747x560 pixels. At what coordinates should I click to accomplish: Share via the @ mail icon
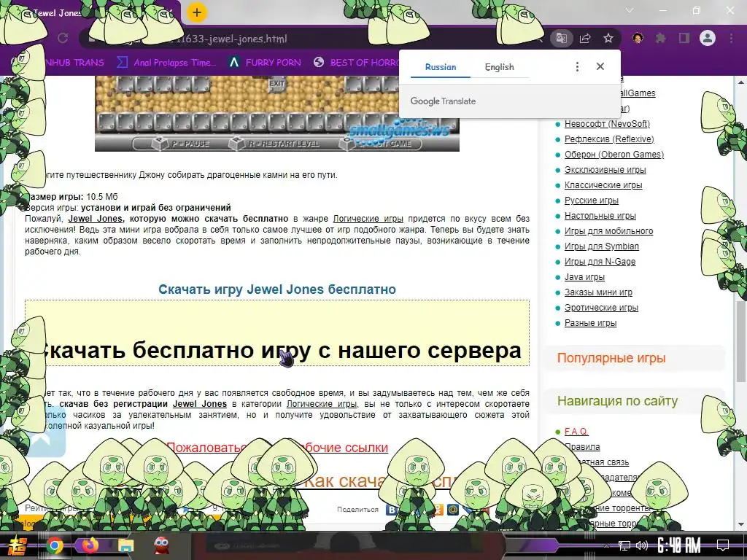[x=452, y=510]
